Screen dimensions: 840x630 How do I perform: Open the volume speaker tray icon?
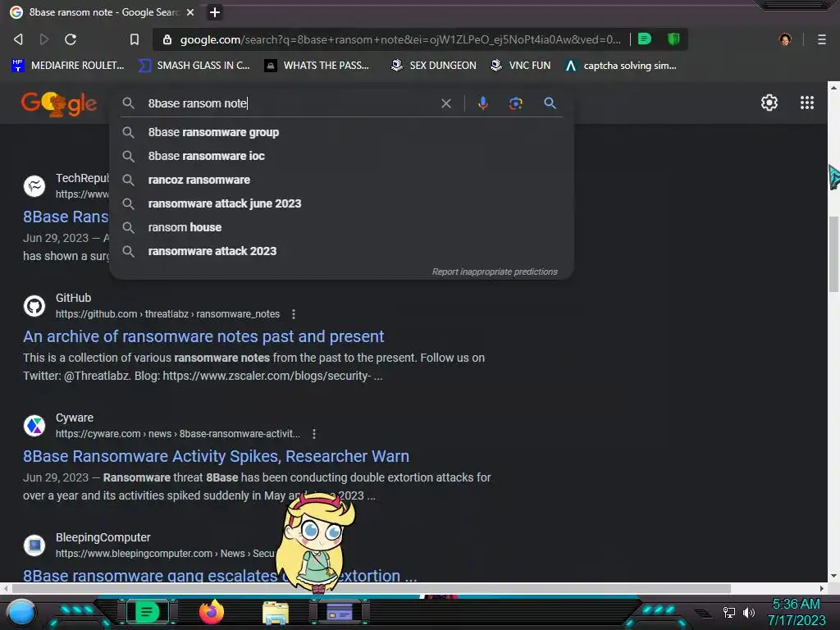click(748, 612)
